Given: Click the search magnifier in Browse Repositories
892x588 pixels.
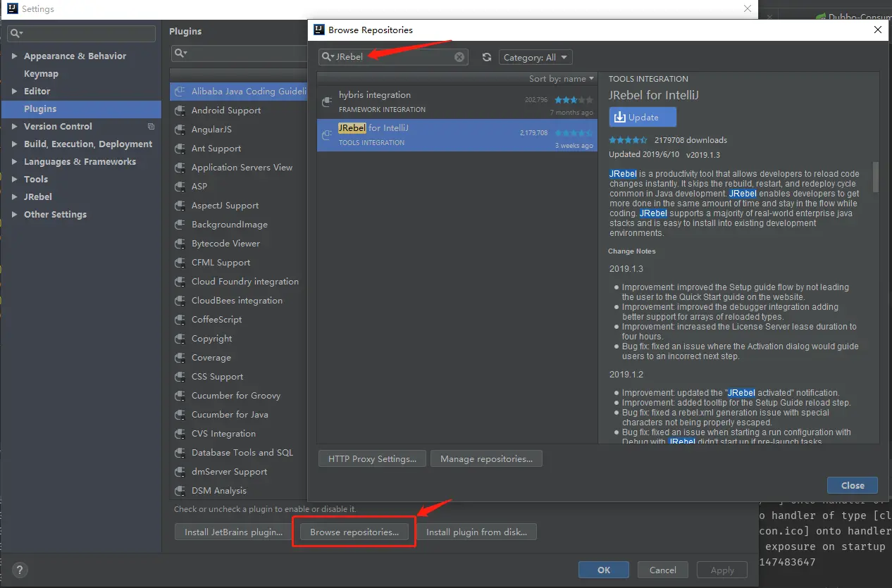Looking at the screenshot, I should pyautogui.click(x=328, y=57).
